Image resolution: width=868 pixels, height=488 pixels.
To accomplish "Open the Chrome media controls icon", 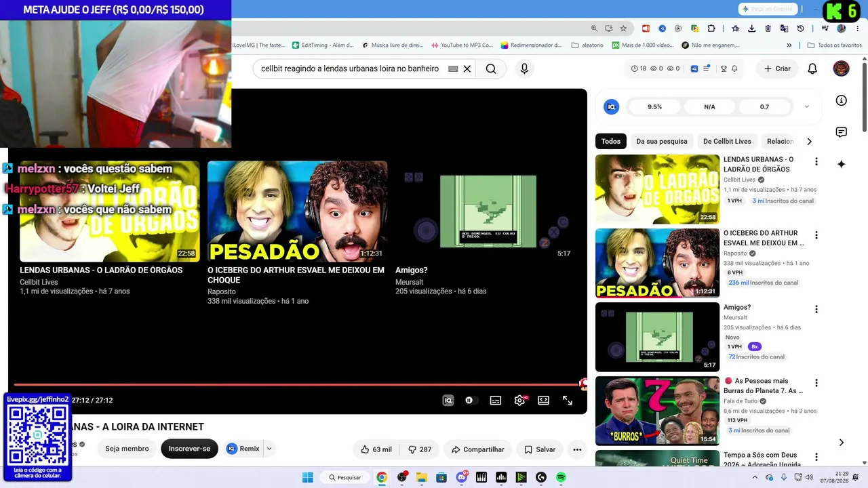I will pyautogui.click(x=825, y=28).
